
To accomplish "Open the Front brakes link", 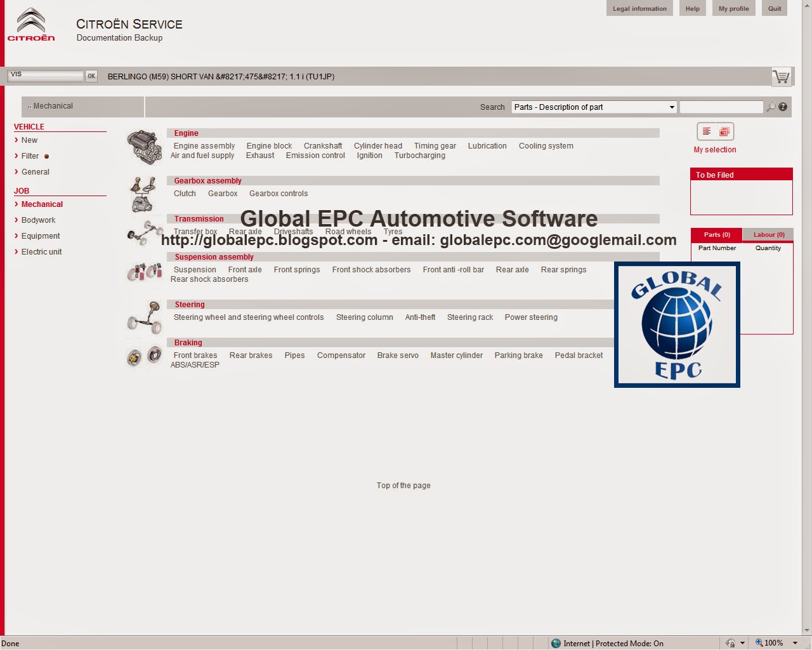I will pyautogui.click(x=195, y=355).
